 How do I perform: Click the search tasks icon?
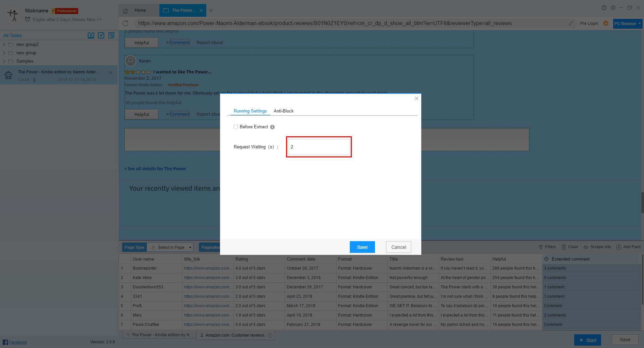click(x=111, y=35)
